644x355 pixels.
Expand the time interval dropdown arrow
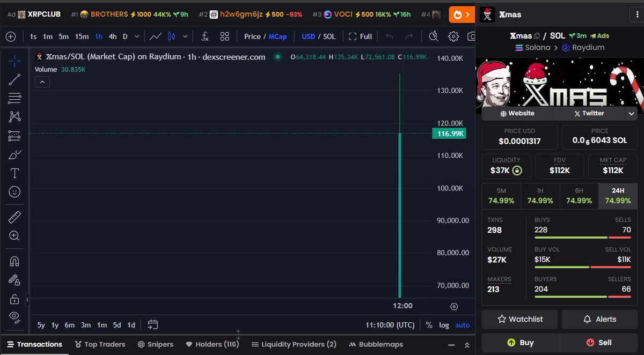point(137,36)
